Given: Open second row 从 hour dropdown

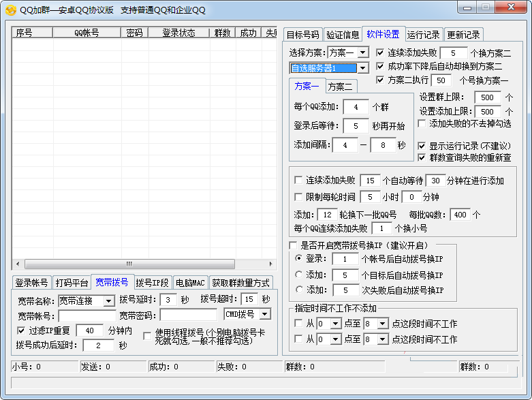Looking at the screenshot, I should (336, 339).
